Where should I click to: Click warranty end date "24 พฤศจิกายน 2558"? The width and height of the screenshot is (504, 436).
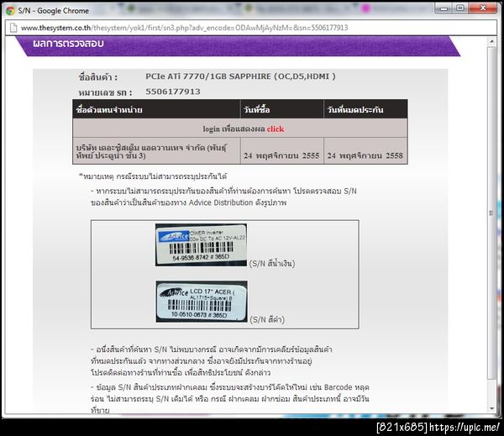(365, 155)
